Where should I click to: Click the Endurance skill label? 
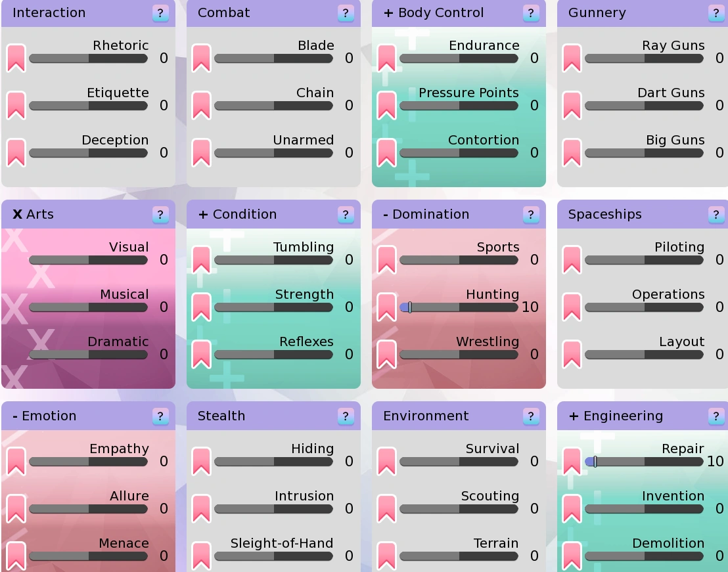484,45
